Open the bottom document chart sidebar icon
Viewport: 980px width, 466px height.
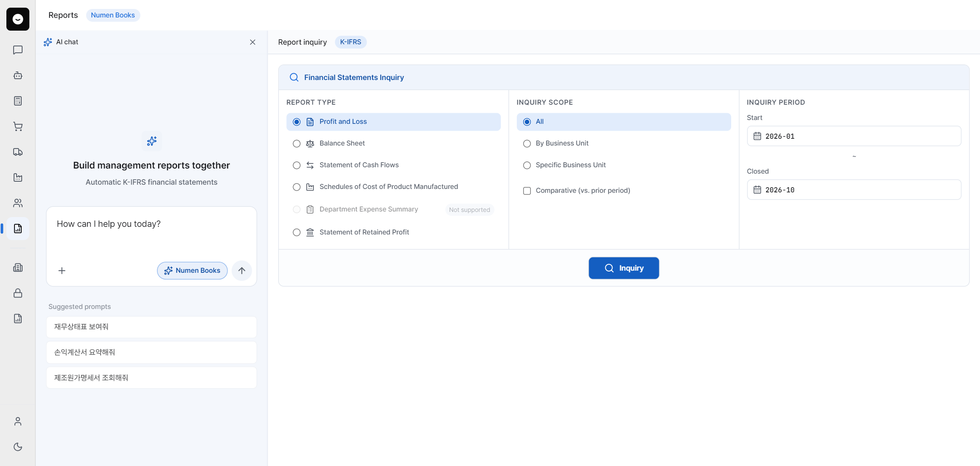(18, 319)
